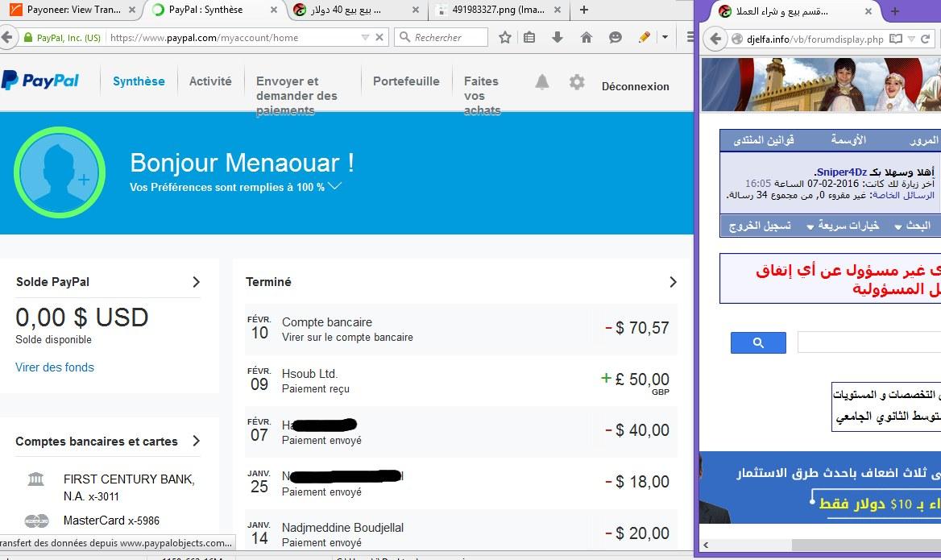This screenshot has width=941, height=560.
Task: Click the profile photo avatar placeholder
Action: point(60,172)
